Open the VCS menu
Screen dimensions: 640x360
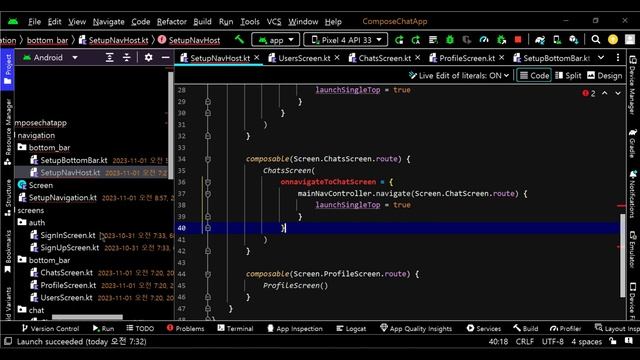tap(274, 22)
